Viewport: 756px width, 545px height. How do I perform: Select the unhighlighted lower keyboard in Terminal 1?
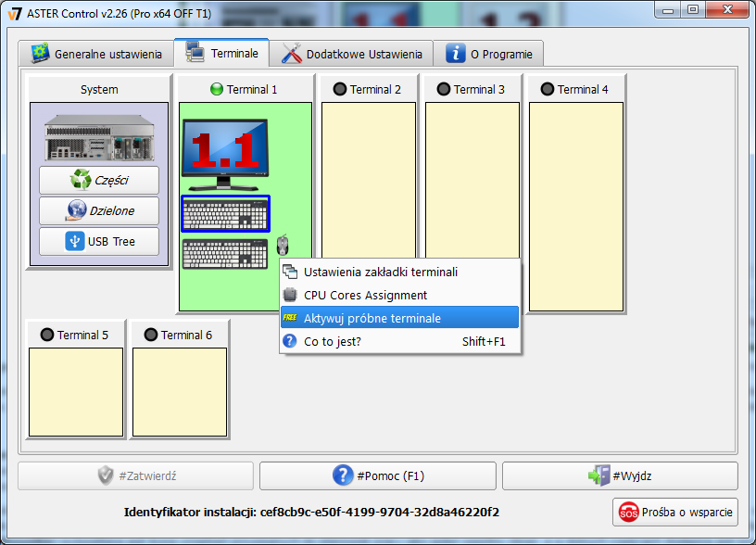click(225, 254)
